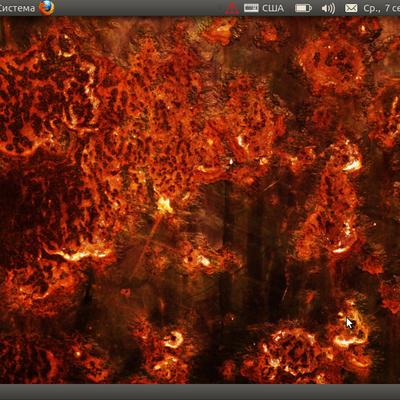Check the battery status icon
400x400 pixels.
point(303,8)
